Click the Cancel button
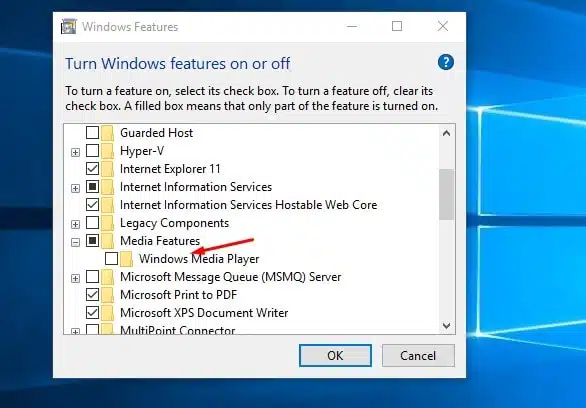Image resolution: width=586 pixels, height=408 pixels. [418, 355]
